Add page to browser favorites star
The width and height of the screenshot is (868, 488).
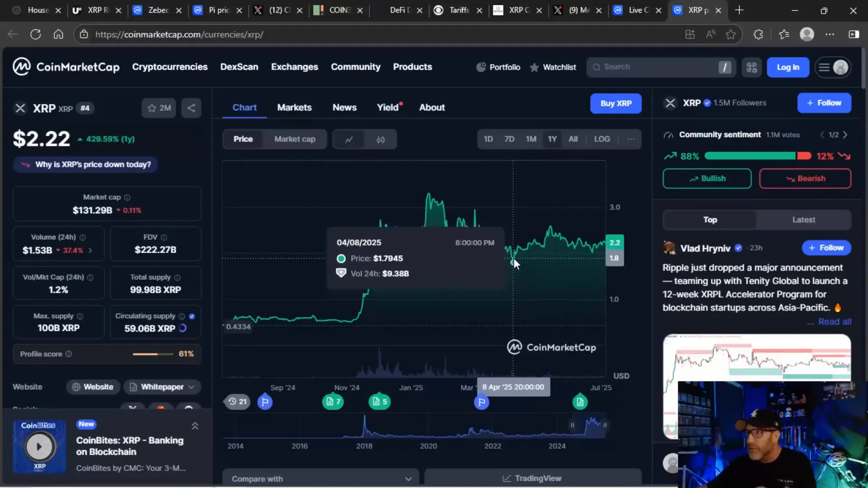(x=731, y=34)
